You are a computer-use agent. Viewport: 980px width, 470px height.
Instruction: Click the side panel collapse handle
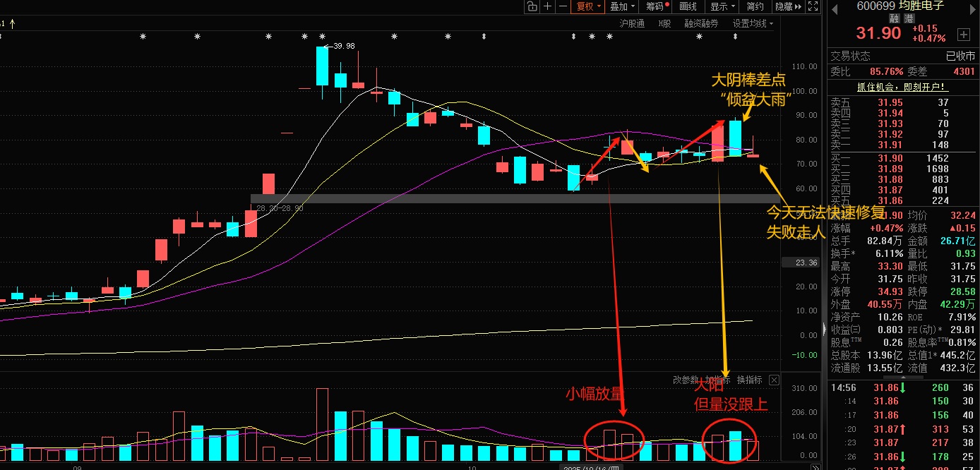click(x=824, y=329)
